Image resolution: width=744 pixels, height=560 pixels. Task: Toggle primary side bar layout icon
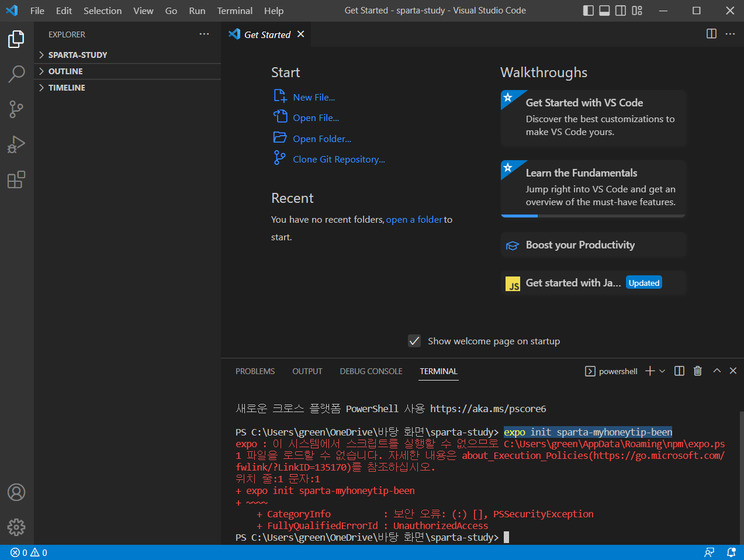pos(589,11)
